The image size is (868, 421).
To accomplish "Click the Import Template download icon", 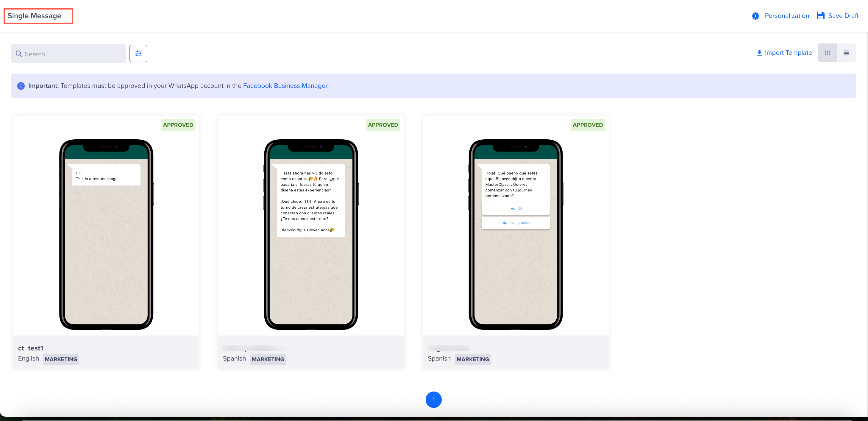I will click(x=759, y=53).
